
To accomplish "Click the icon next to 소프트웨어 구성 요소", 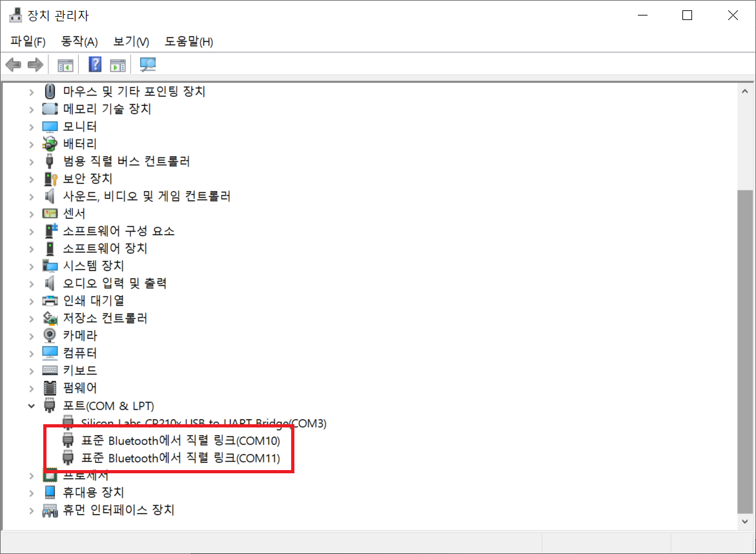I will (x=51, y=231).
